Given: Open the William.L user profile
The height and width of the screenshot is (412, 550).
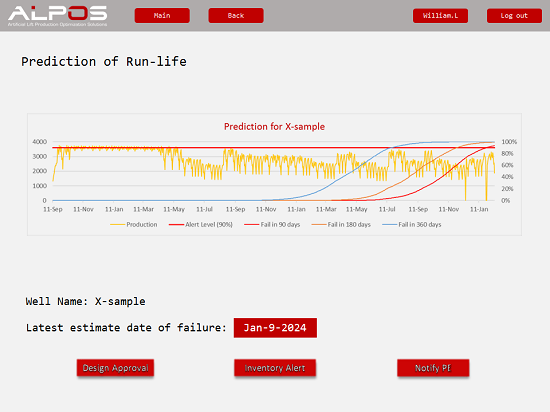Looking at the screenshot, I should [x=440, y=16].
